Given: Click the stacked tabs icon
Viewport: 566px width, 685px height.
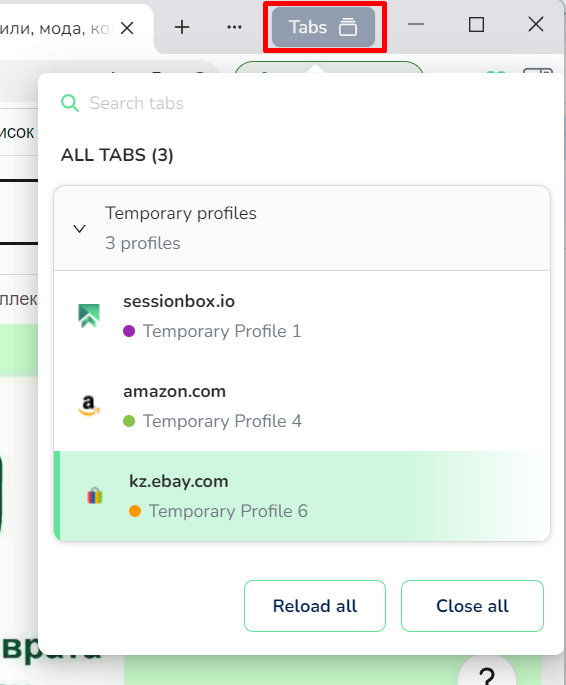Looking at the screenshot, I should point(348,27).
